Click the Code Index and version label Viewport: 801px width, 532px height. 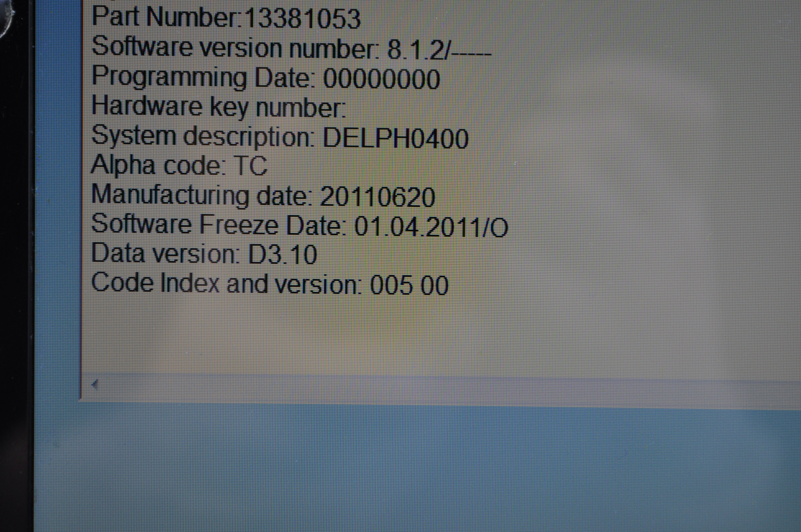tap(227, 284)
